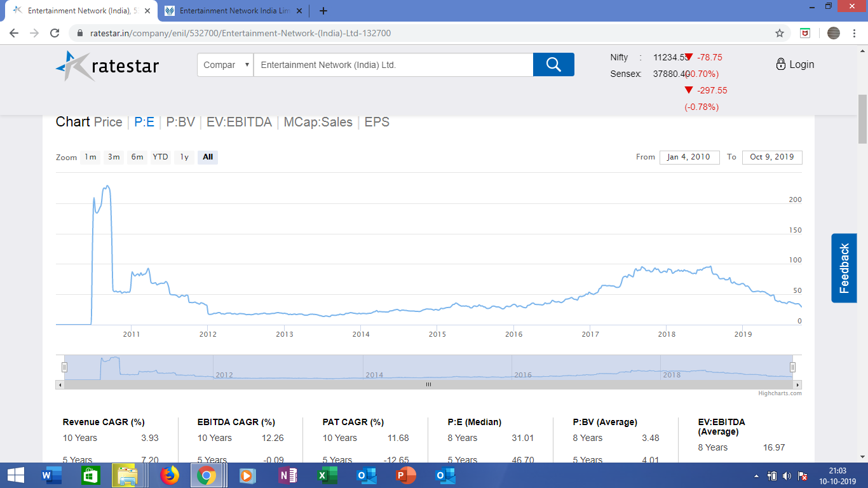The image size is (868, 488).
Task: Open the Compare dropdown
Action: [225, 65]
